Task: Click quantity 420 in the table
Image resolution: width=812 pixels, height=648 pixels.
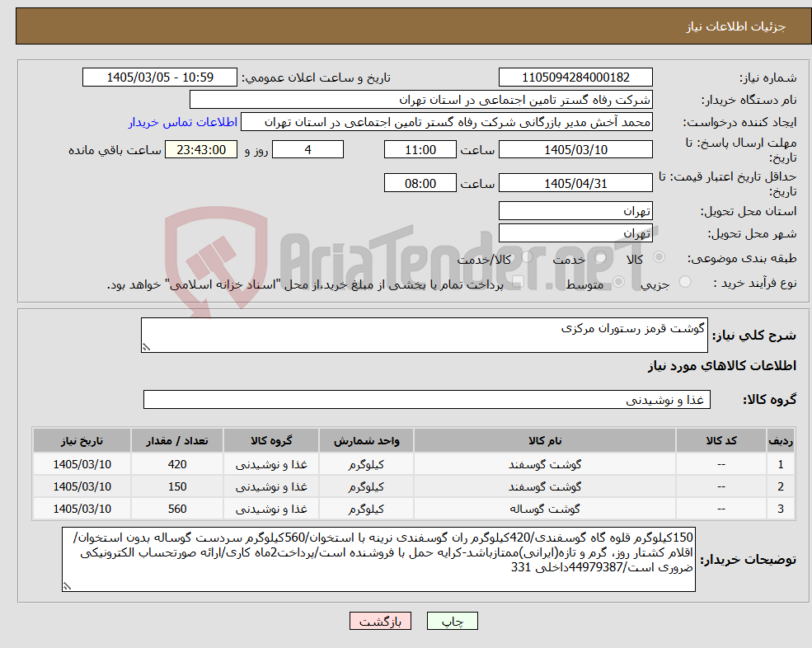Action: [x=177, y=464]
